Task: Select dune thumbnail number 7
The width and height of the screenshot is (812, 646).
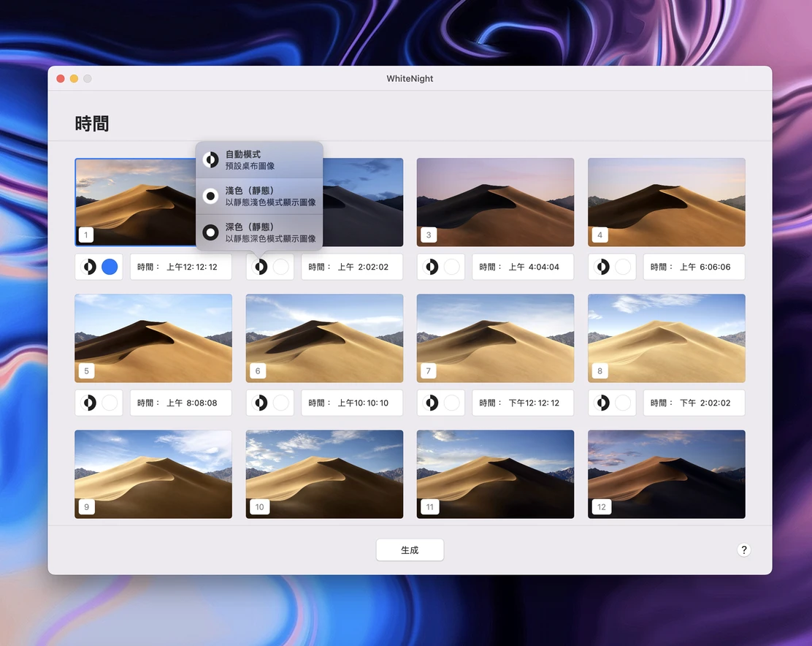Action: [x=495, y=338]
